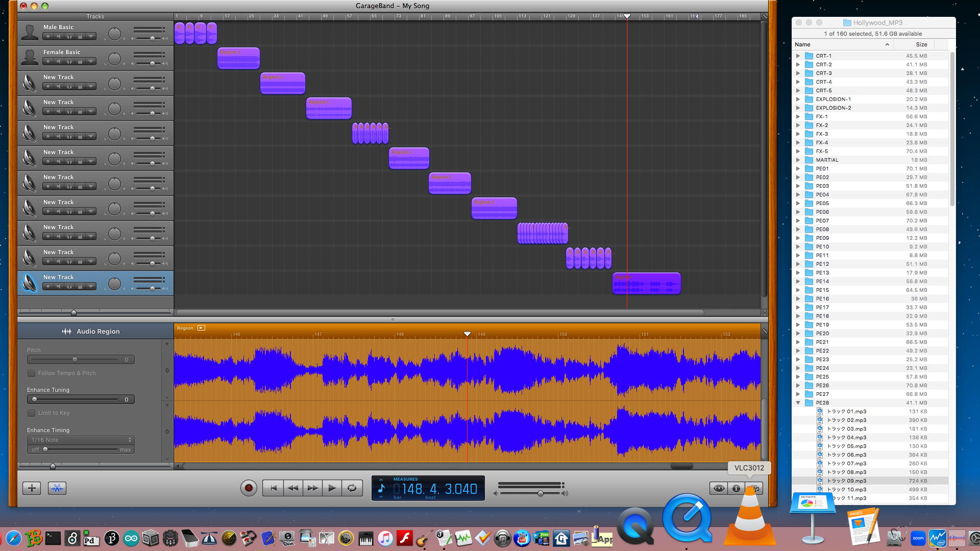
Task: Go to beginning of the song
Action: pos(273,488)
